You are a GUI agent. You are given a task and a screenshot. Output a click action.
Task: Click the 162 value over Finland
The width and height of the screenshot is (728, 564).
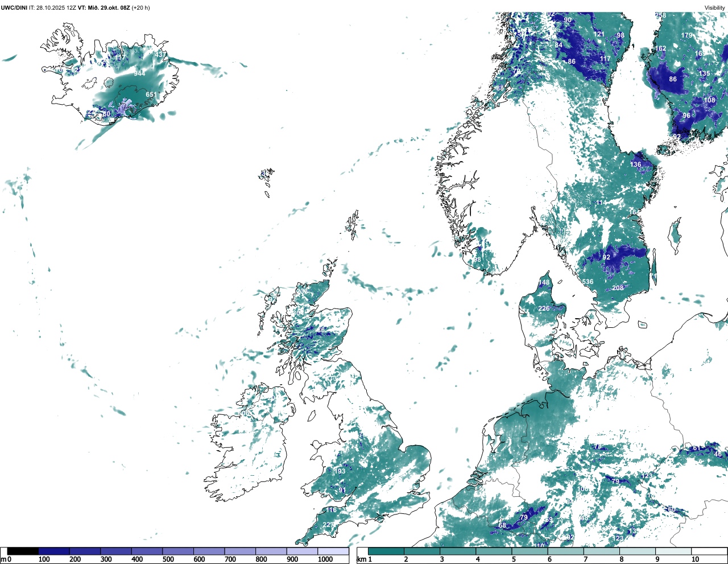(x=660, y=49)
